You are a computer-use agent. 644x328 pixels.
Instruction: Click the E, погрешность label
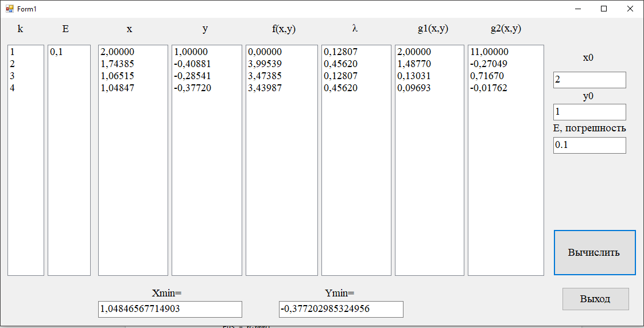(x=589, y=128)
